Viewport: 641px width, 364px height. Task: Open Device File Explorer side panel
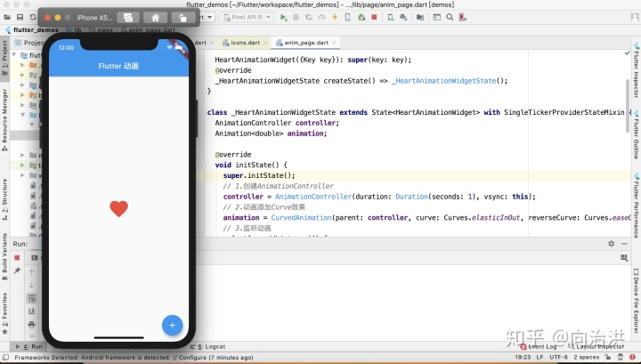637,301
